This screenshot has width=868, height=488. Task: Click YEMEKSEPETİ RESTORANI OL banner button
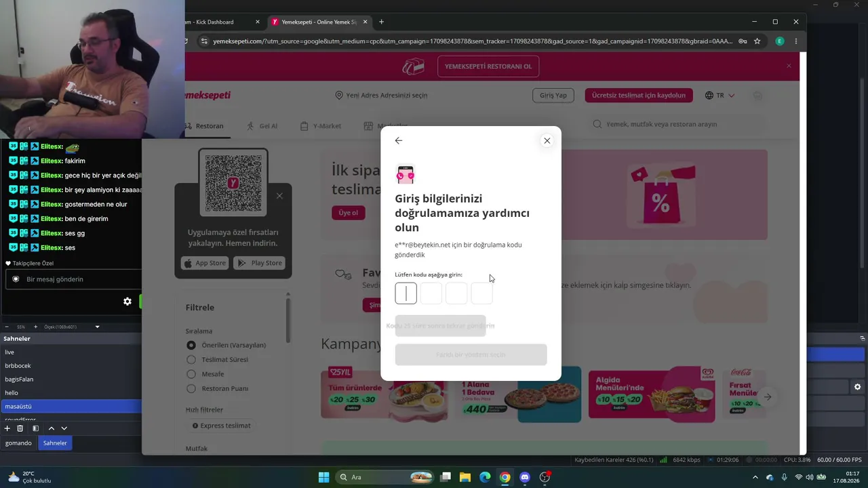pos(488,66)
